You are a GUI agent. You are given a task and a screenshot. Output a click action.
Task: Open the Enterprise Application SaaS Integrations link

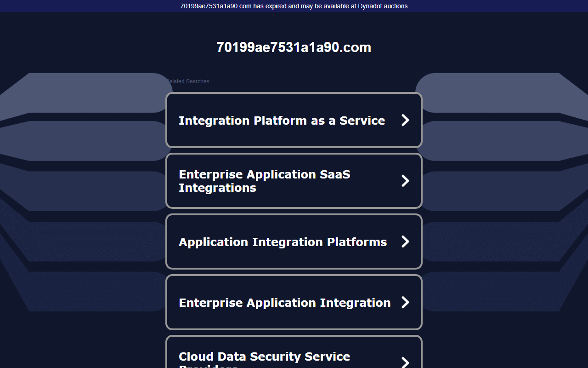294,181
